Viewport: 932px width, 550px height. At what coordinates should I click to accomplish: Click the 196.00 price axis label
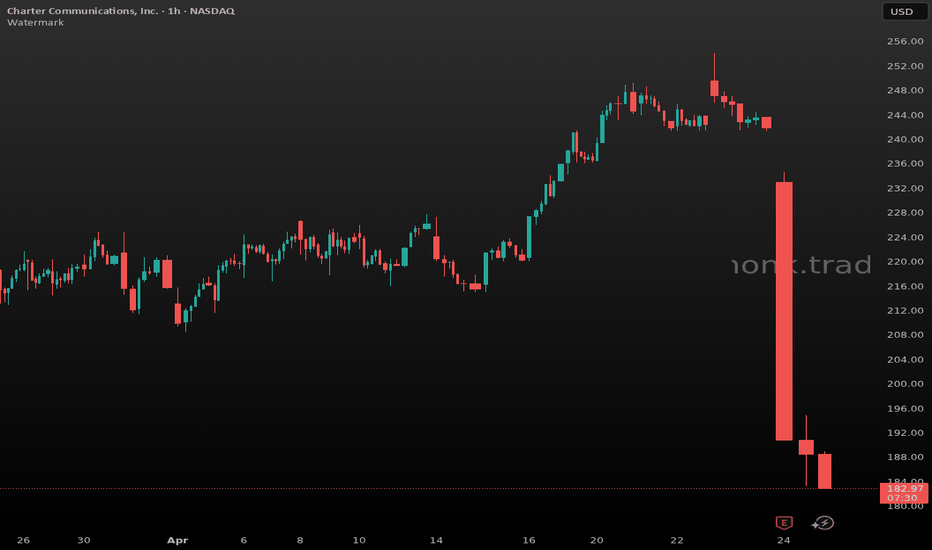coord(905,408)
